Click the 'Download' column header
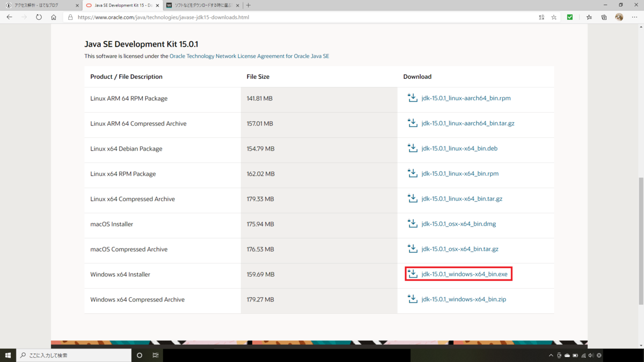 pyautogui.click(x=418, y=77)
